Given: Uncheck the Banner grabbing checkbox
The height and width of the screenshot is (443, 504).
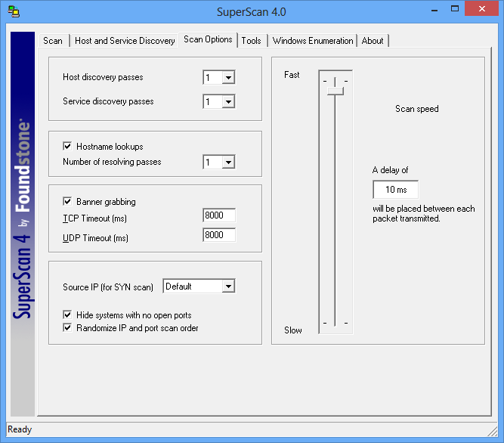Looking at the screenshot, I should pos(67,202).
